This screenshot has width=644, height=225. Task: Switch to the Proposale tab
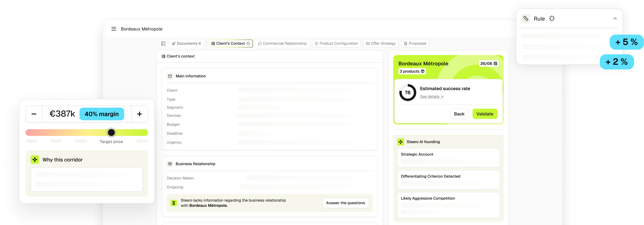click(x=415, y=43)
